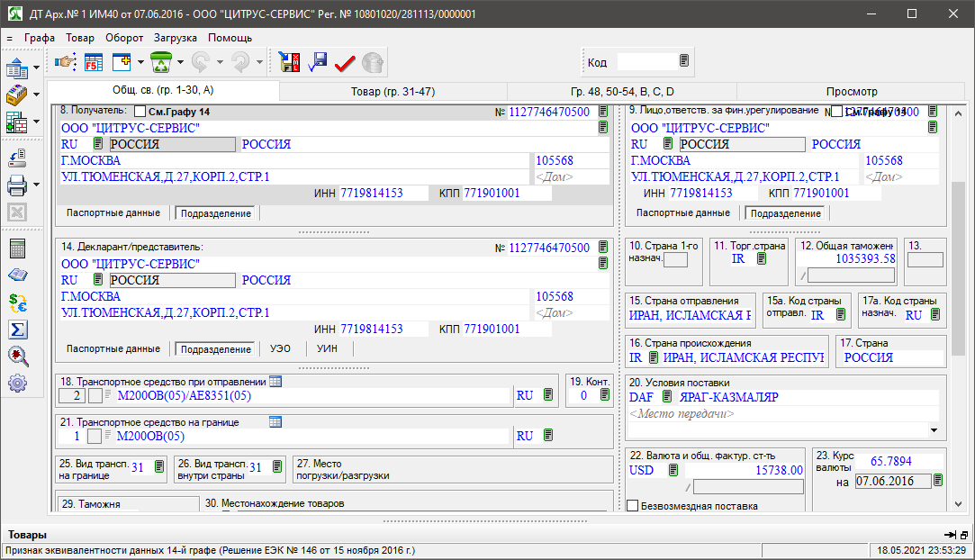Click the Код input field
This screenshot has width=975, height=560.
click(x=646, y=61)
